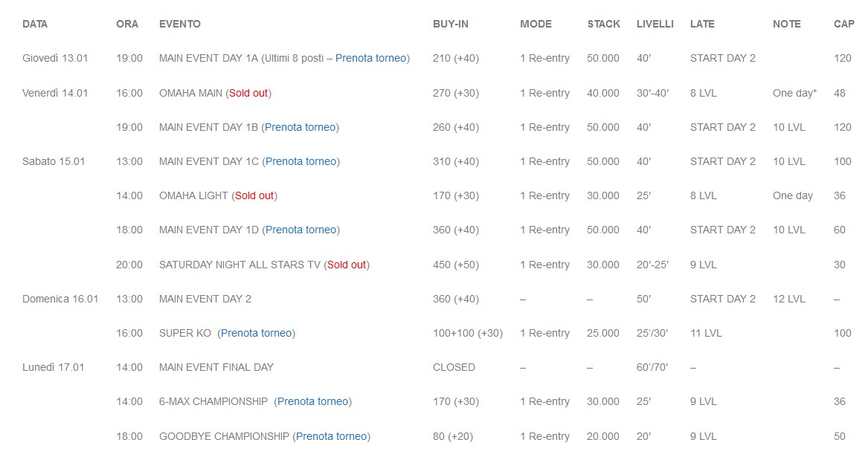Click the EVENTO column header
The width and height of the screenshot is (868, 460).
[x=180, y=24]
